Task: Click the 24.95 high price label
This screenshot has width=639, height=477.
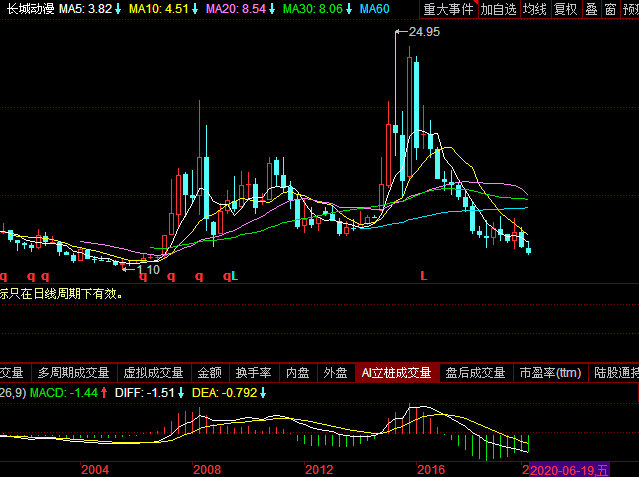Action: 424,32
